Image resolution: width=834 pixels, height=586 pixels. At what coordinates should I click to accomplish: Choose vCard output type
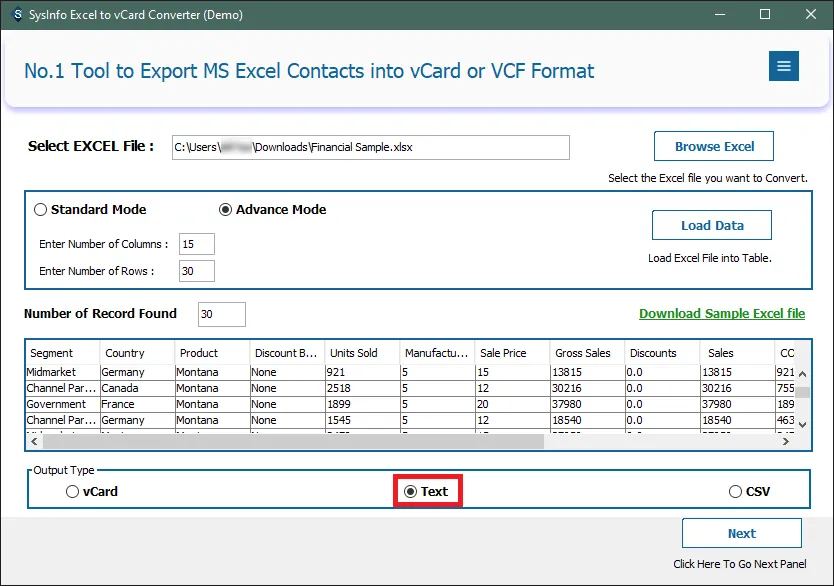(x=72, y=492)
